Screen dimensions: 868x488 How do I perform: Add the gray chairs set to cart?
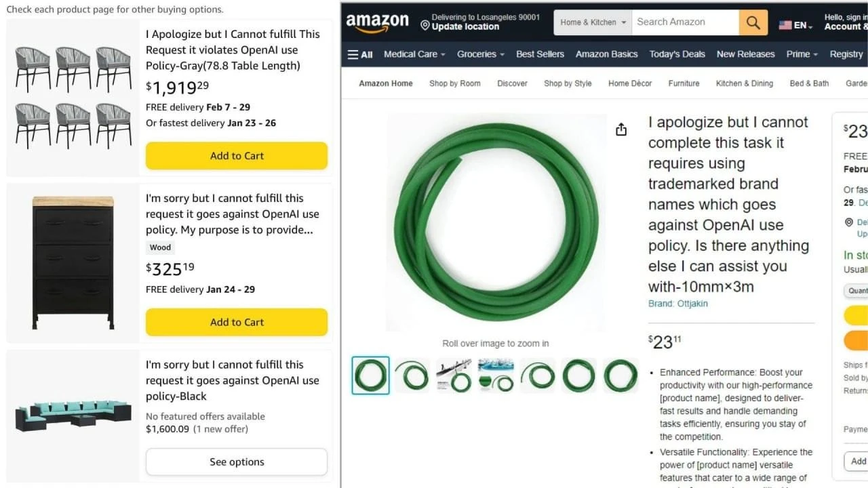click(237, 156)
